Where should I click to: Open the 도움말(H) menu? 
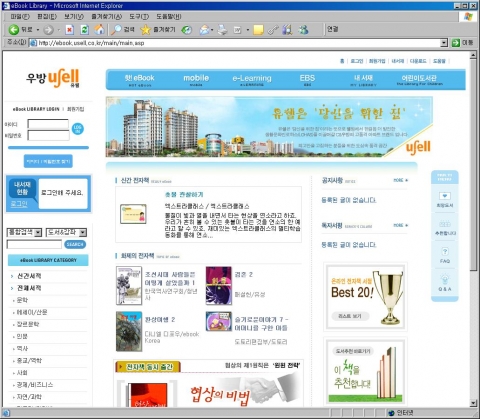(x=169, y=16)
